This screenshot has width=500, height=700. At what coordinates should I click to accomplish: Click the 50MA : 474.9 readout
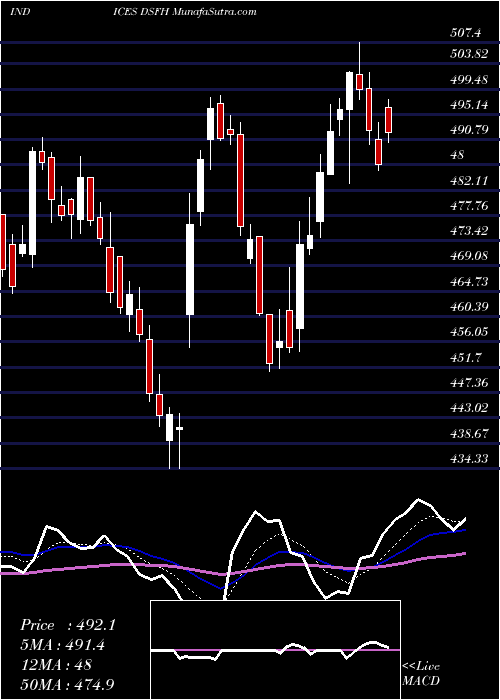tap(68, 684)
